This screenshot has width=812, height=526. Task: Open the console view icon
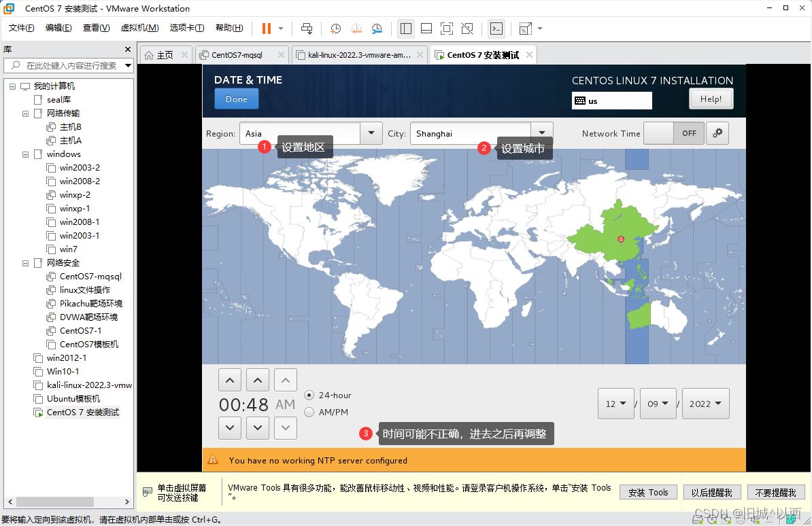pyautogui.click(x=496, y=29)
